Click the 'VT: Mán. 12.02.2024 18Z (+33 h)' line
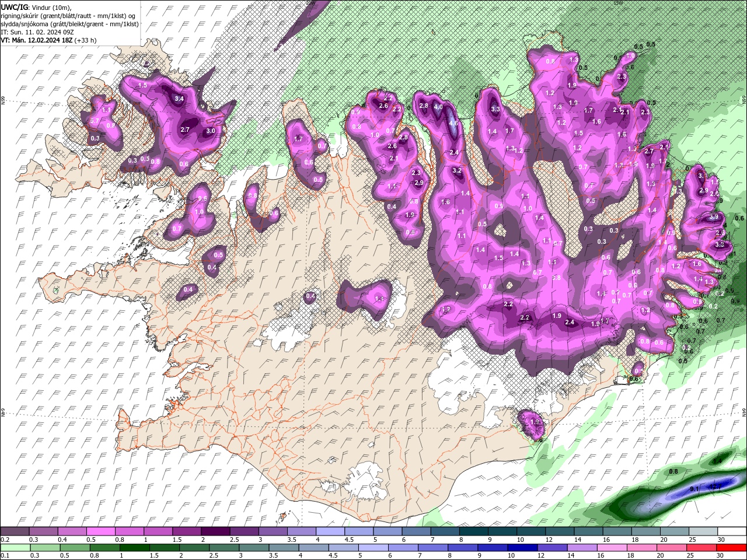747x560 pixels. (48, 40)
